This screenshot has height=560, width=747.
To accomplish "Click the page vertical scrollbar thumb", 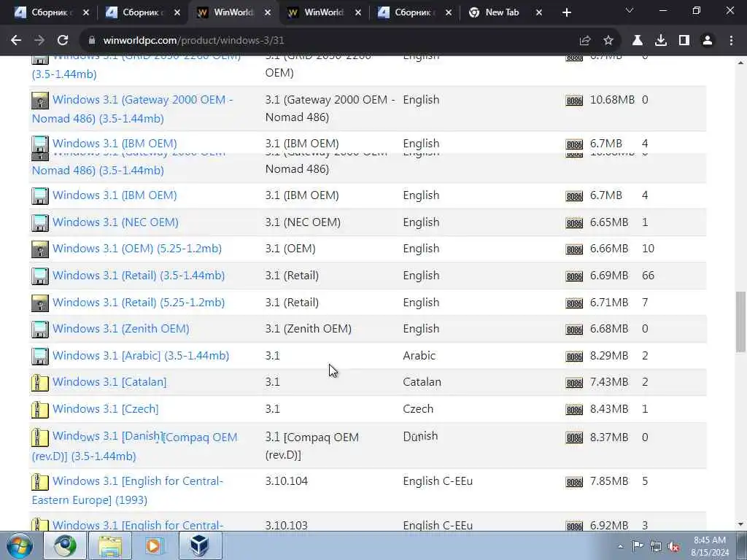I will tap(740, 322).
